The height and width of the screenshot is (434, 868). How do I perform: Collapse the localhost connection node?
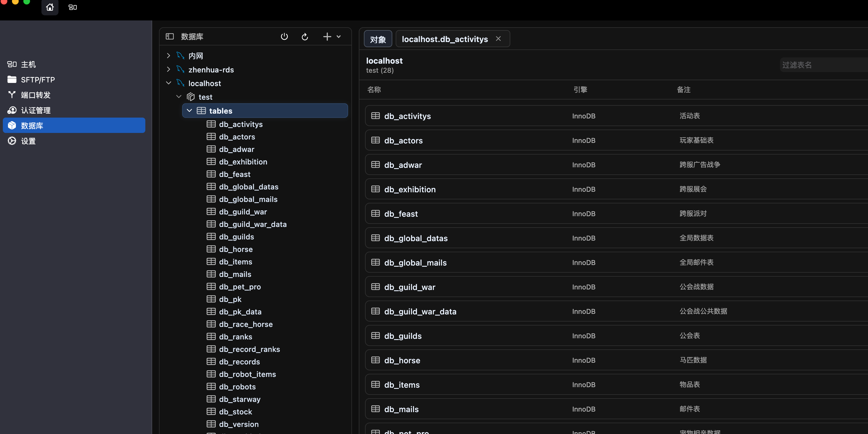(x=169, y=83)
